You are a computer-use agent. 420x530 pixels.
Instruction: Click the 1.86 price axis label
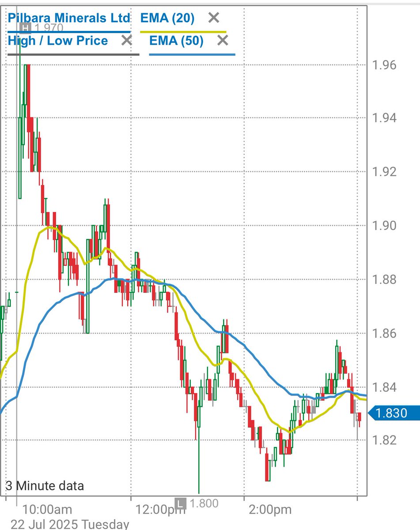(385, 333)
